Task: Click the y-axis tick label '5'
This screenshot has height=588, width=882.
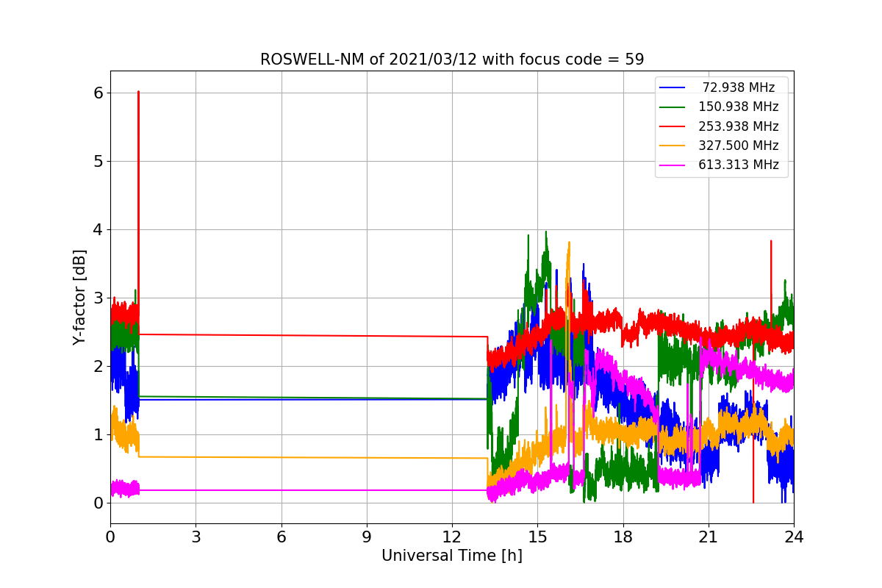Action: (x=98, y=161)
